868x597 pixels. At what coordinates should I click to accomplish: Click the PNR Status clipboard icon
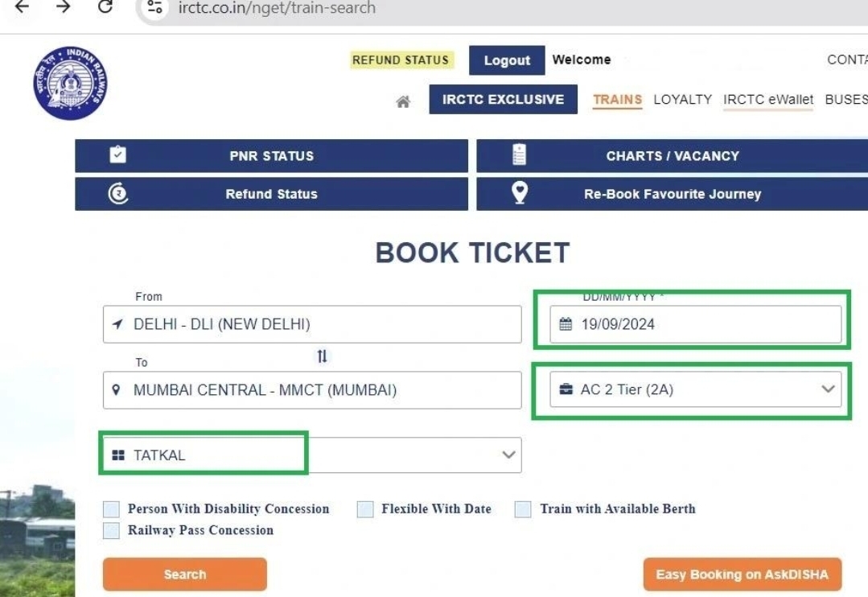coord(118,154)
